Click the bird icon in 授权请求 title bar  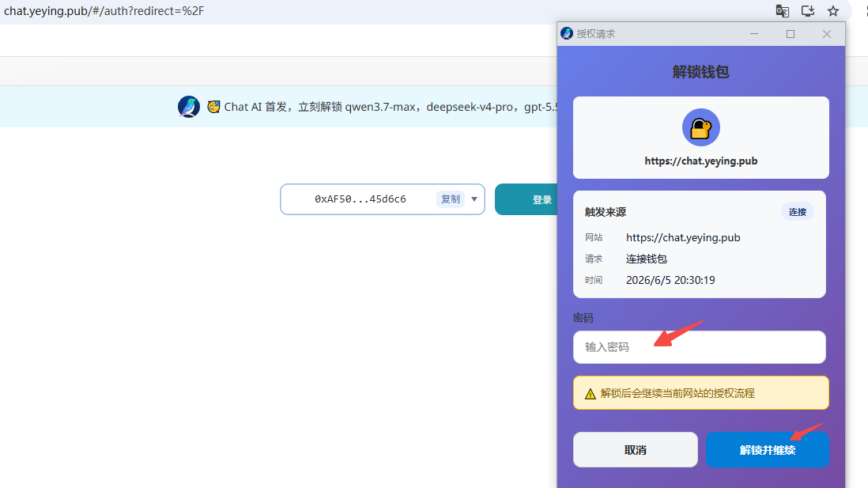[566, 33]
